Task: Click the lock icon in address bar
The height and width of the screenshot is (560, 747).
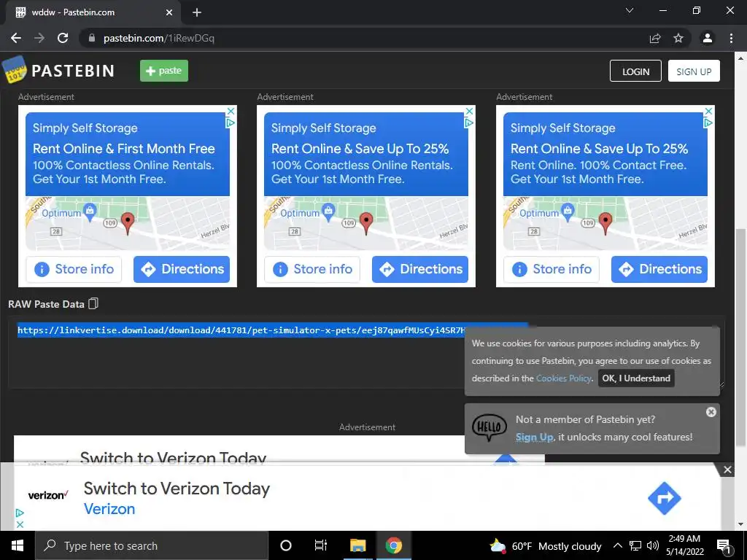Action: [x=92, y=38]
